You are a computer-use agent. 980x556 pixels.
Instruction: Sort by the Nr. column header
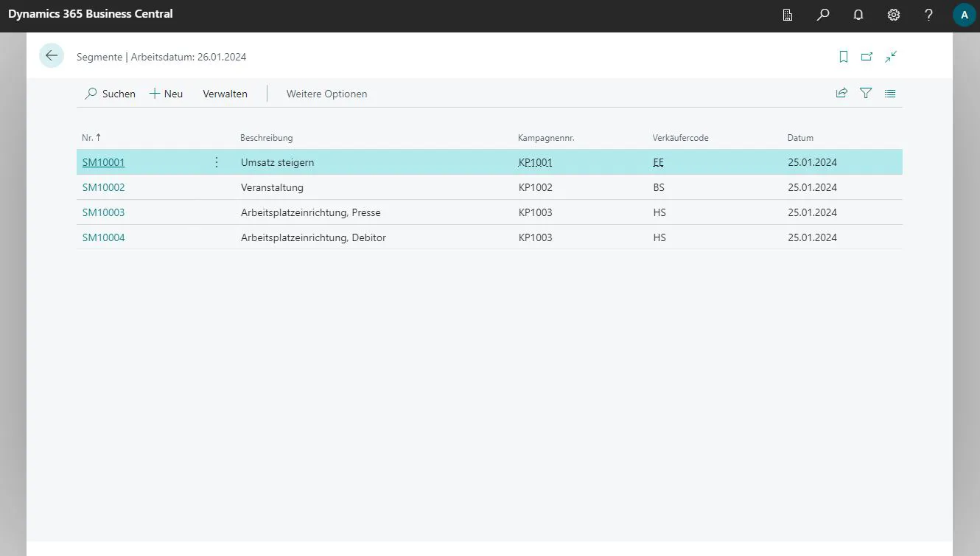(x=91, y=138)
